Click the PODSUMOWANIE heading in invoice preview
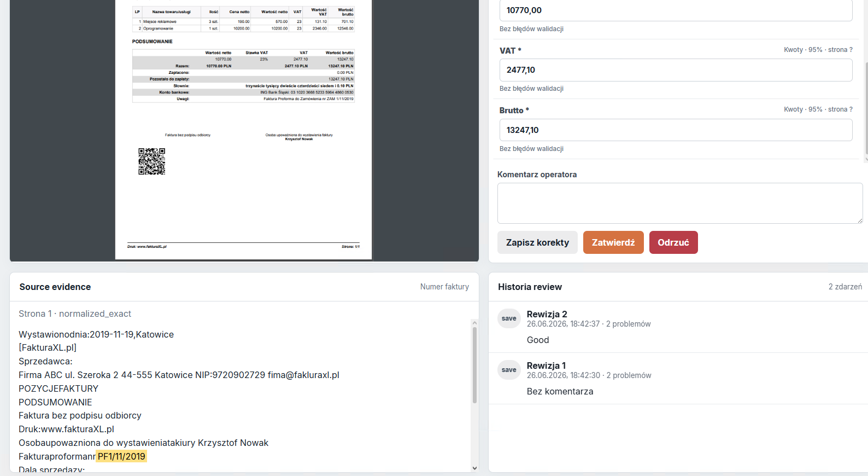 [152, 42]
